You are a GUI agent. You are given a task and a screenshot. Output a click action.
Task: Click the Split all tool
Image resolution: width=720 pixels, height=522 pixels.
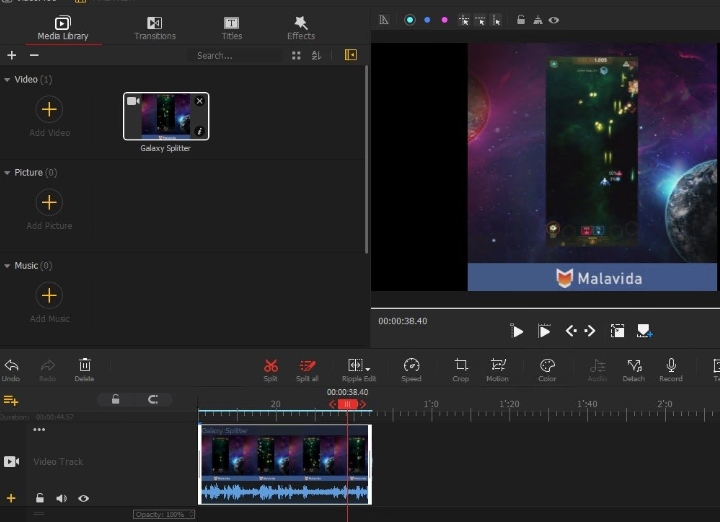(x=307, y=370)
